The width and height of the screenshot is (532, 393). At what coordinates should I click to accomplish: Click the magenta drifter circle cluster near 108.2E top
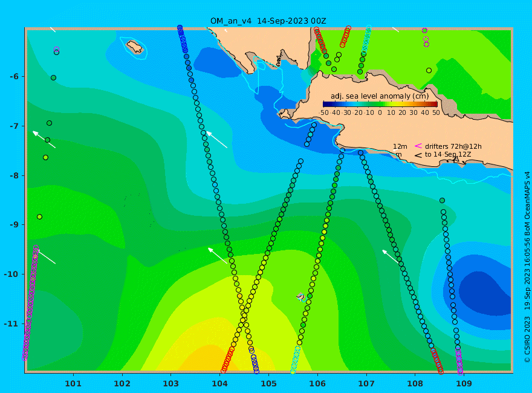click(426, 37)
